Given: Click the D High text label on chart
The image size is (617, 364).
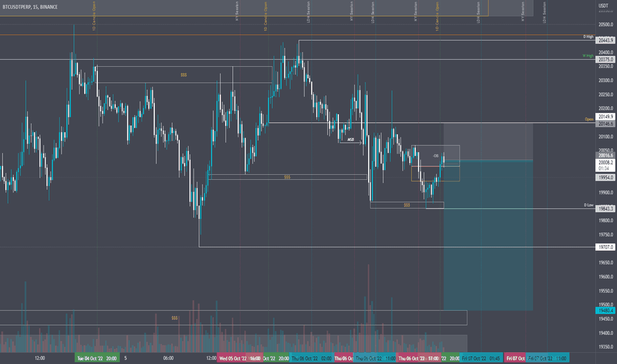Looking at the screenshot, I should 589,36.
